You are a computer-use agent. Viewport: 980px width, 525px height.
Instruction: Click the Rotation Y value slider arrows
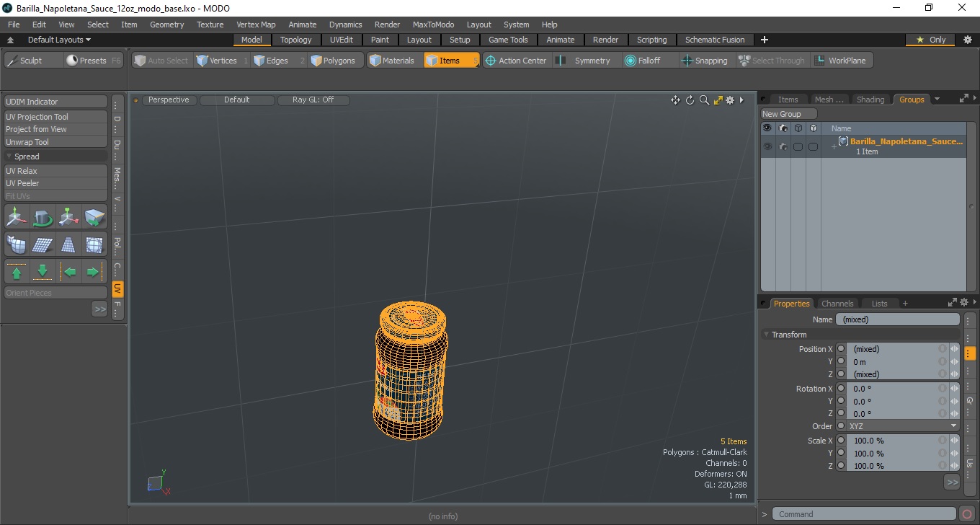coord(954,401)
